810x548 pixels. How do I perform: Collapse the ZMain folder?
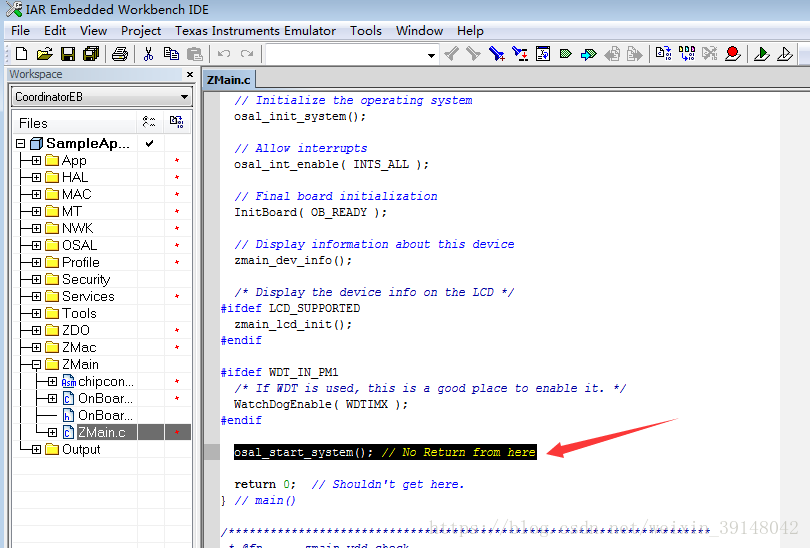pos(36,365)
